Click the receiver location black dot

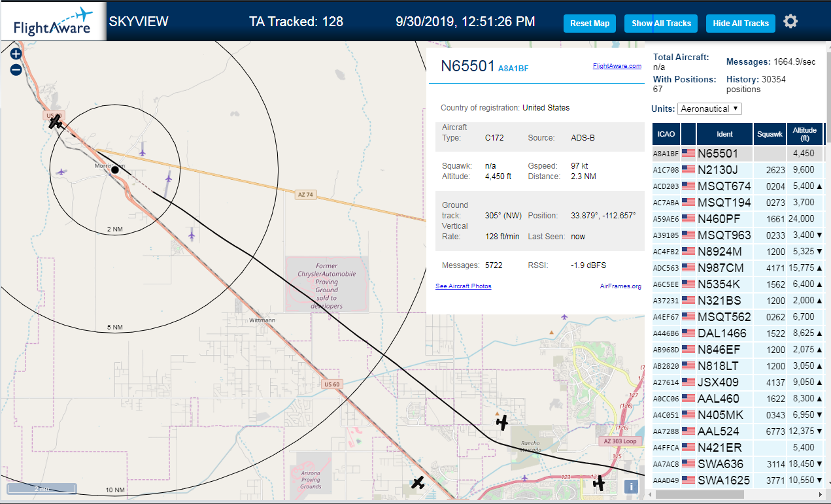pyautogui.click(x=115, y=170)
